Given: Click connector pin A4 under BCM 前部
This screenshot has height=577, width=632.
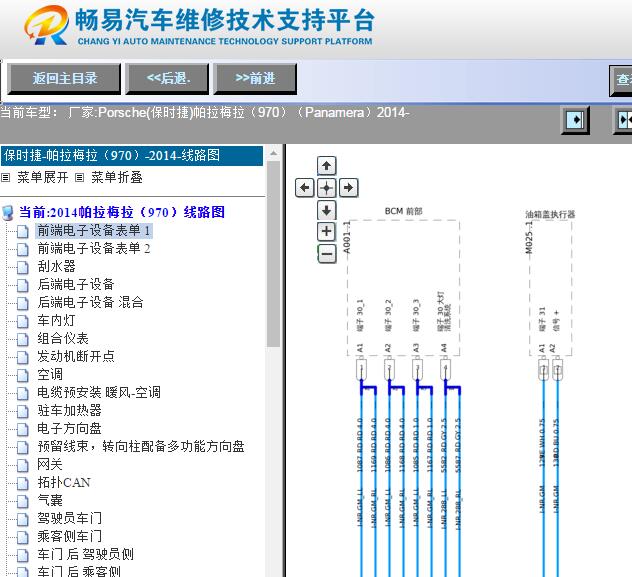Looking at the screenshot, I should [x=444, y=348].
